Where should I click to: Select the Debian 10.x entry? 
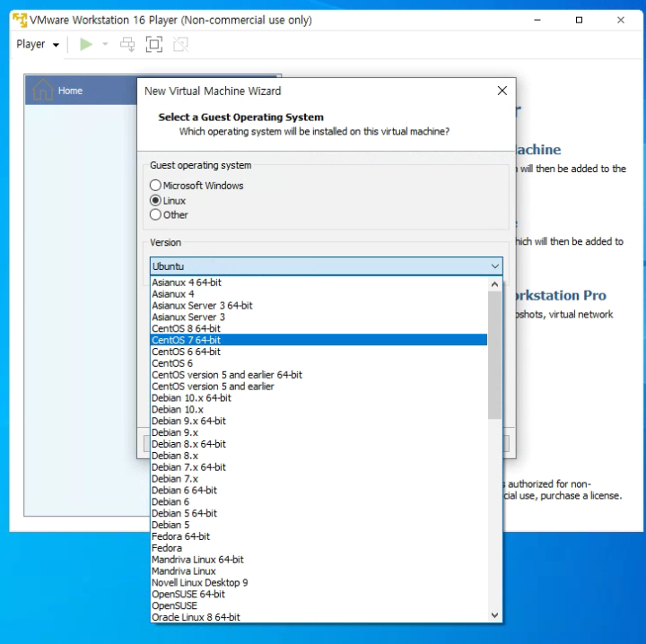click(319, 409)
